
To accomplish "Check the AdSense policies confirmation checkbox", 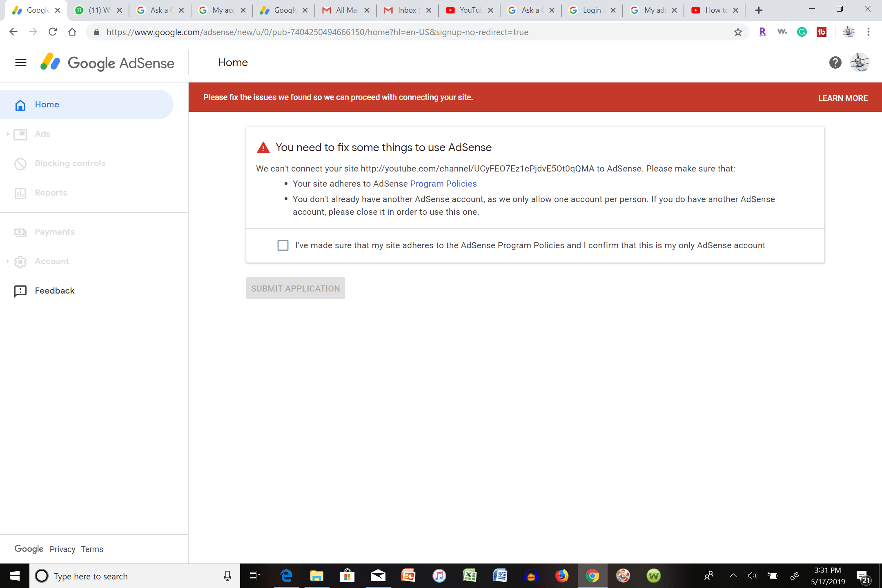I will click(x=283, y=245).
